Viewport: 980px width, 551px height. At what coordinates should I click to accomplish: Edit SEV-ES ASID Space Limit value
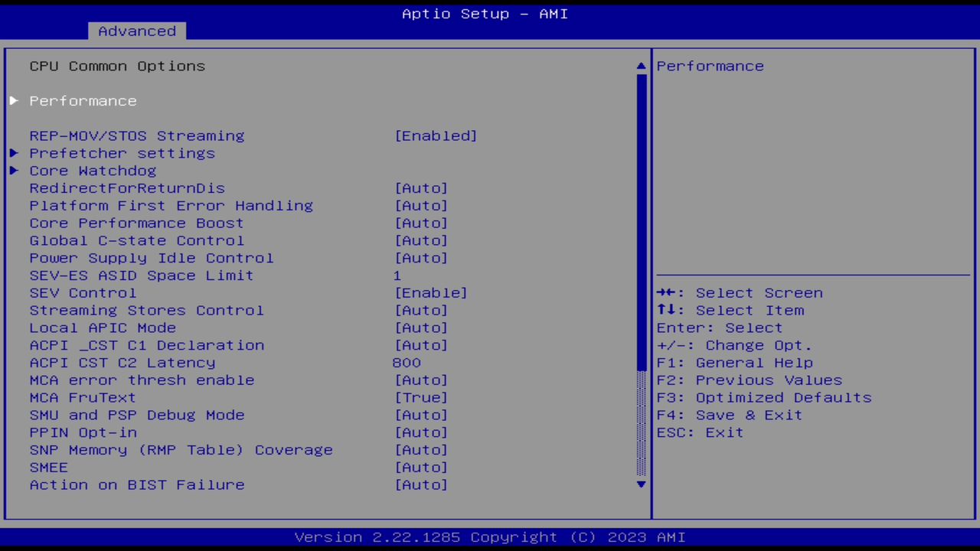tap(397, 275)
